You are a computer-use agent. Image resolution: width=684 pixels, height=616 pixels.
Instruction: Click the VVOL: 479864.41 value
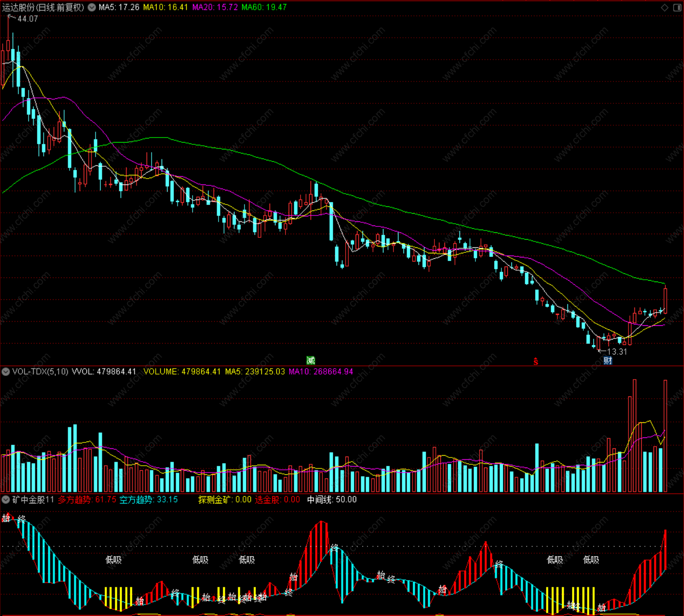[104, 371]
